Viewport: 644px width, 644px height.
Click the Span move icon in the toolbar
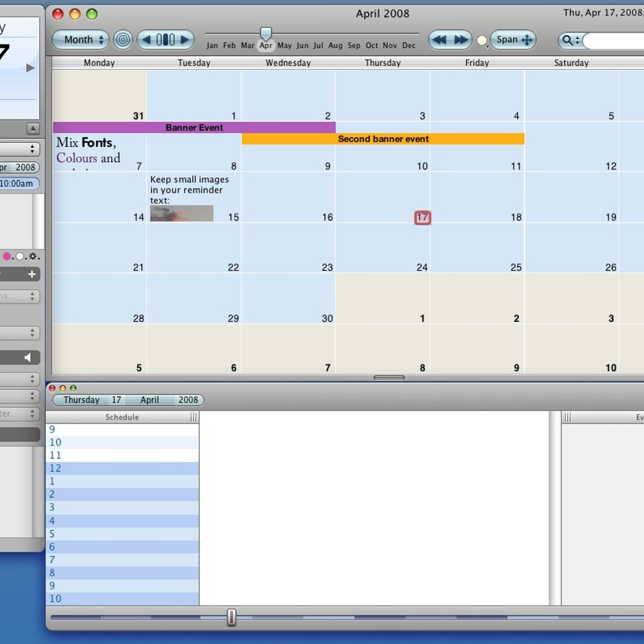pos(526,40)
